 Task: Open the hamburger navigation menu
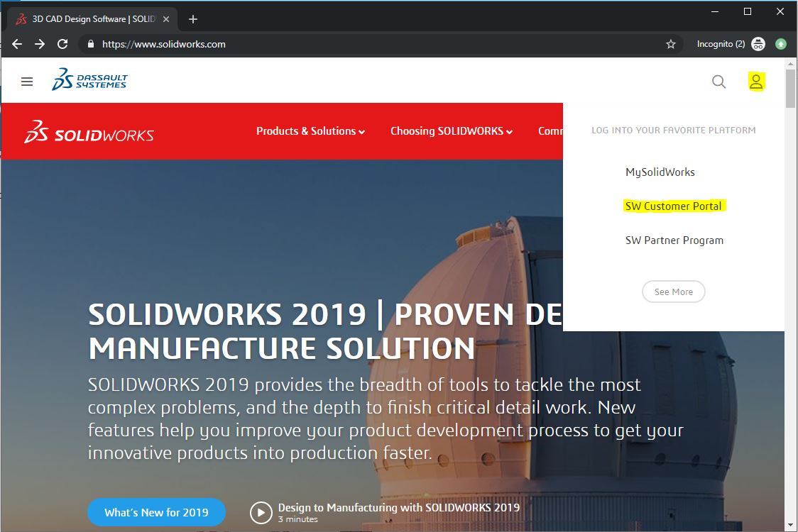click(x=27, y=82)
